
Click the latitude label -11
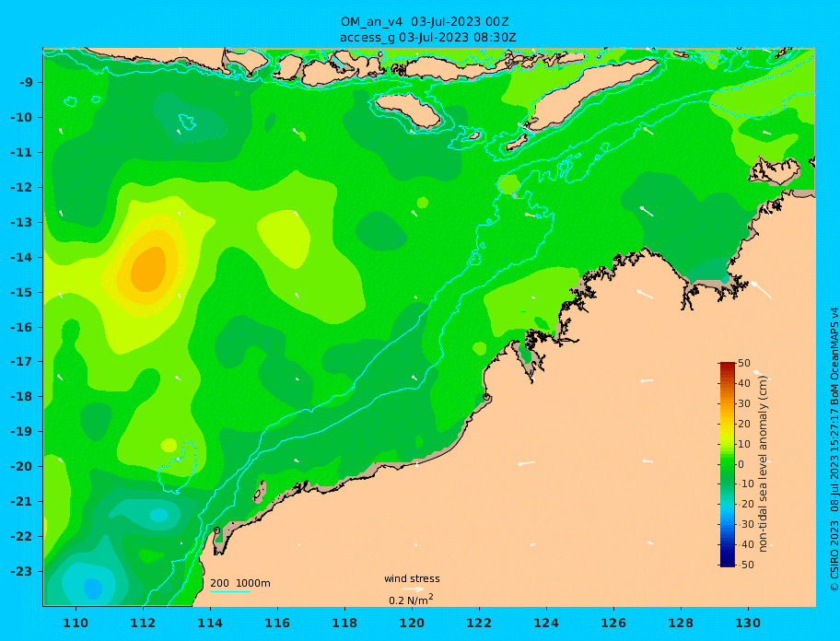click(x=22, y=153)
